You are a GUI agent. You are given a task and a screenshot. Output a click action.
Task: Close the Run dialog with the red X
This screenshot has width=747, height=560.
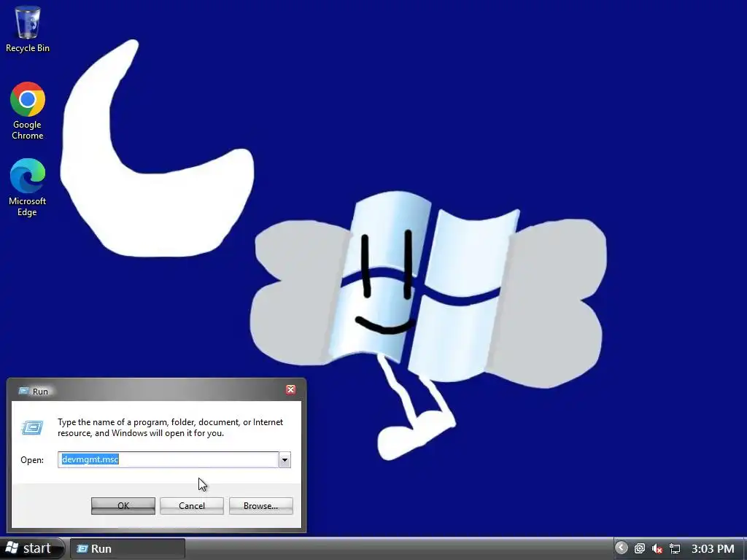290,390
